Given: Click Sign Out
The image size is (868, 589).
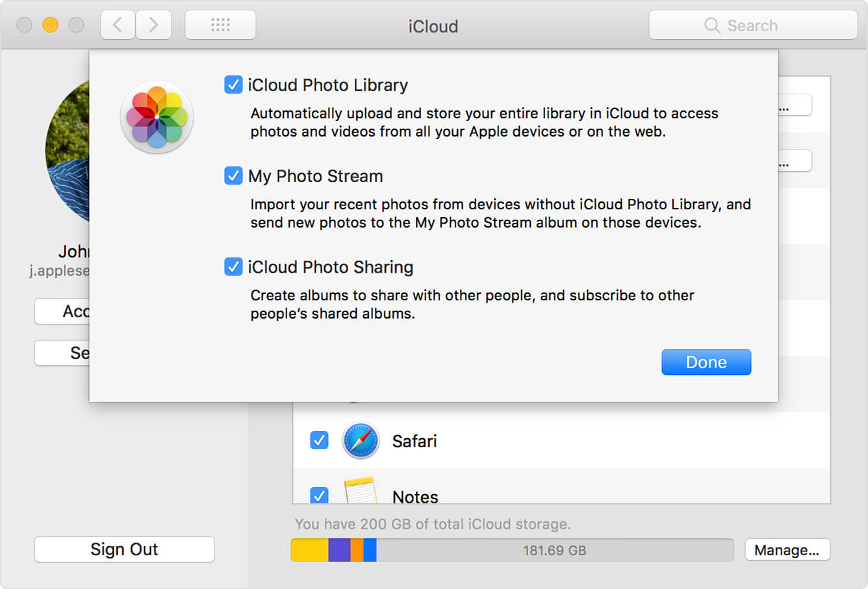Looking at the screenshot, I should click(123, 549).
